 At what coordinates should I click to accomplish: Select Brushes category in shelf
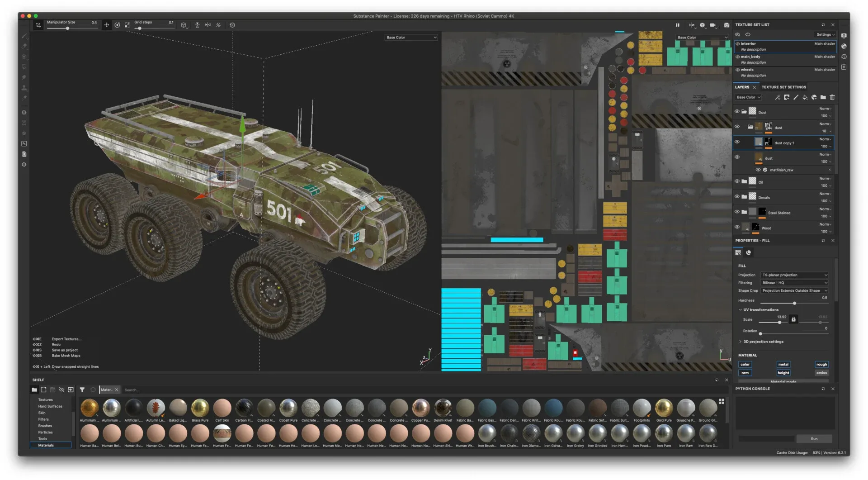tap(45, 426)
